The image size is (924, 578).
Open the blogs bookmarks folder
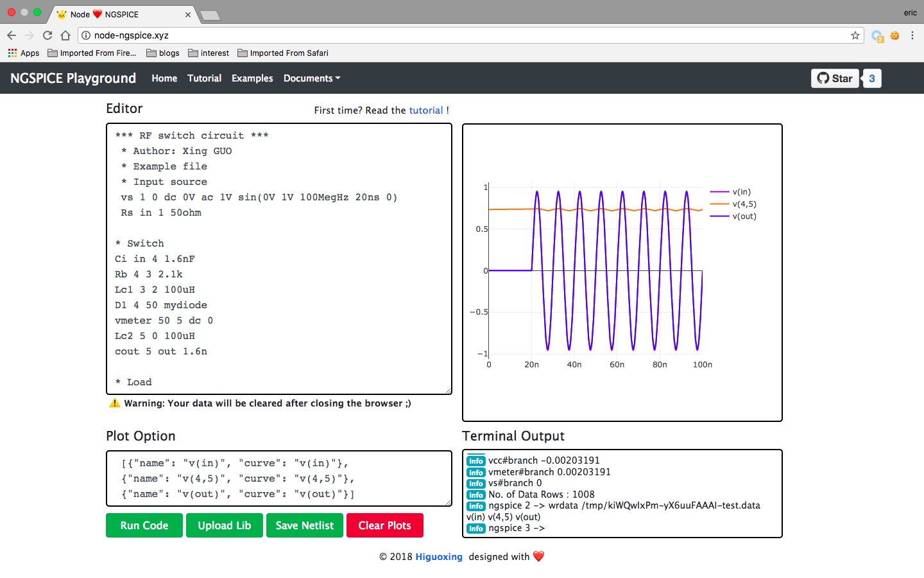(x=163, y=53)
